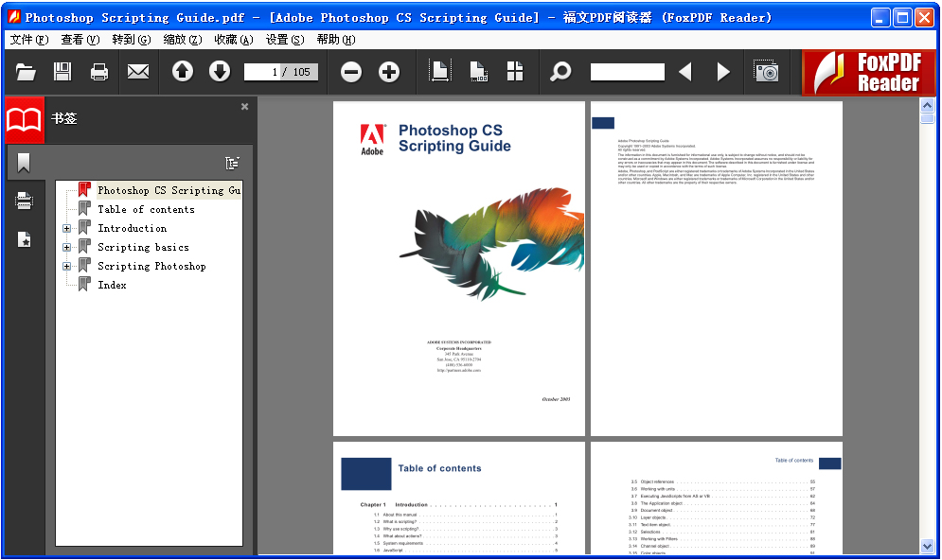Viewport: 942px width, 560px height.
Task: Click the cover page with feather image
Action: click(459, 269)
